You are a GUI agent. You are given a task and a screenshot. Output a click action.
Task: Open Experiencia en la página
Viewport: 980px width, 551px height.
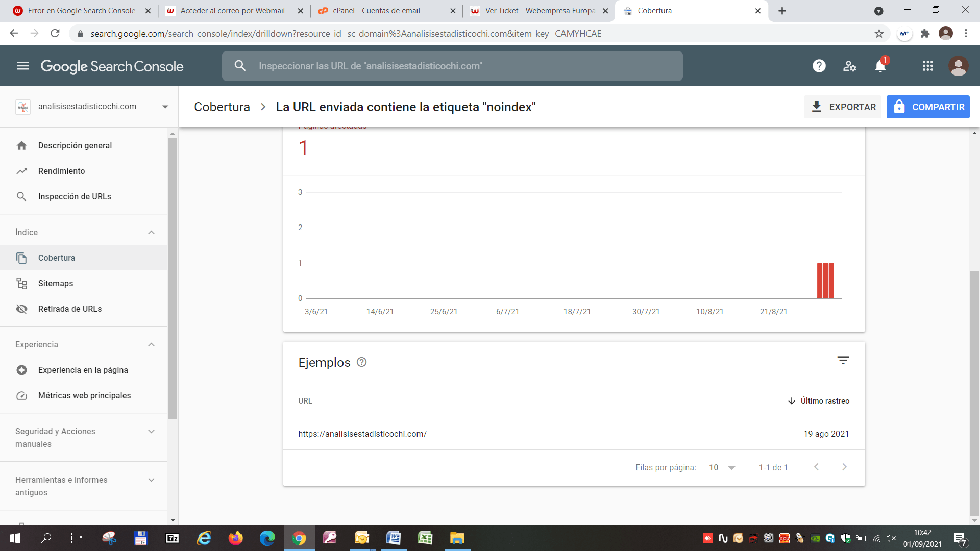click(84, 370)
